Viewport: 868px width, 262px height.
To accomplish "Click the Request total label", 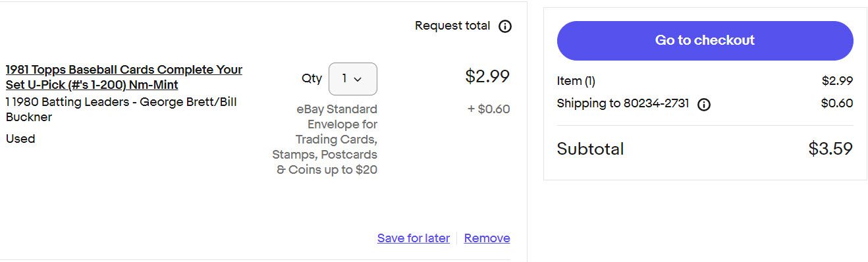I will click(452, 26).
